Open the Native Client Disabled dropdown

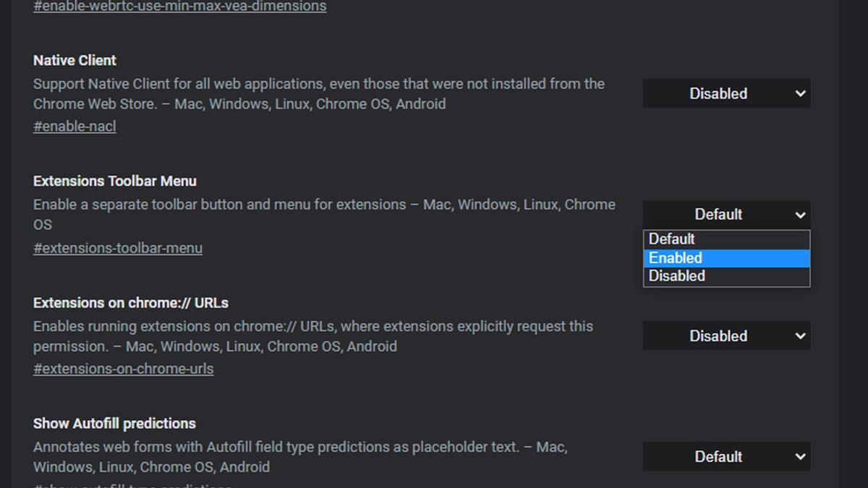(726, 93)
